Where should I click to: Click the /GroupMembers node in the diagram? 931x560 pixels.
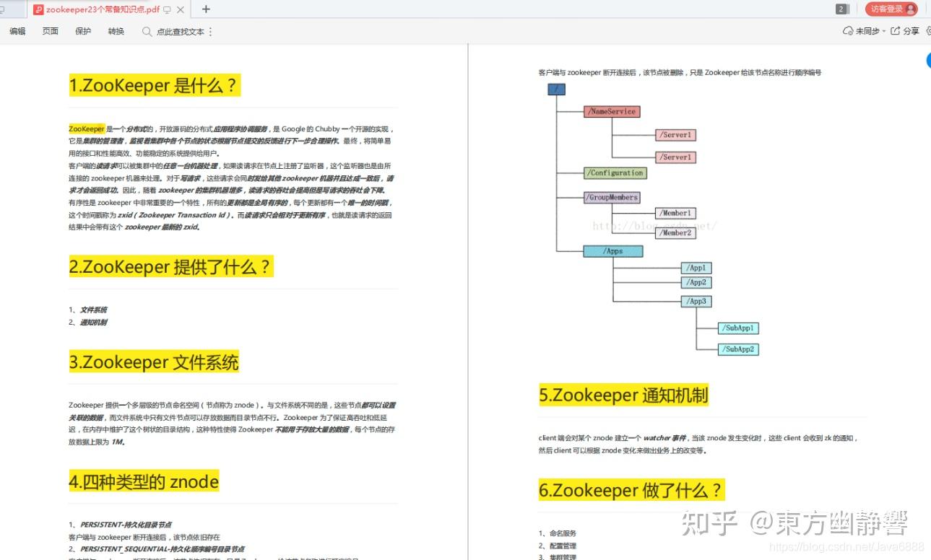[x=612, y=197]
